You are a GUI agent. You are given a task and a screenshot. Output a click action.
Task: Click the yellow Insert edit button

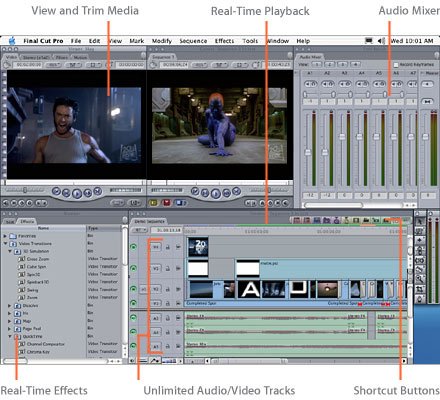pos(153,203)
